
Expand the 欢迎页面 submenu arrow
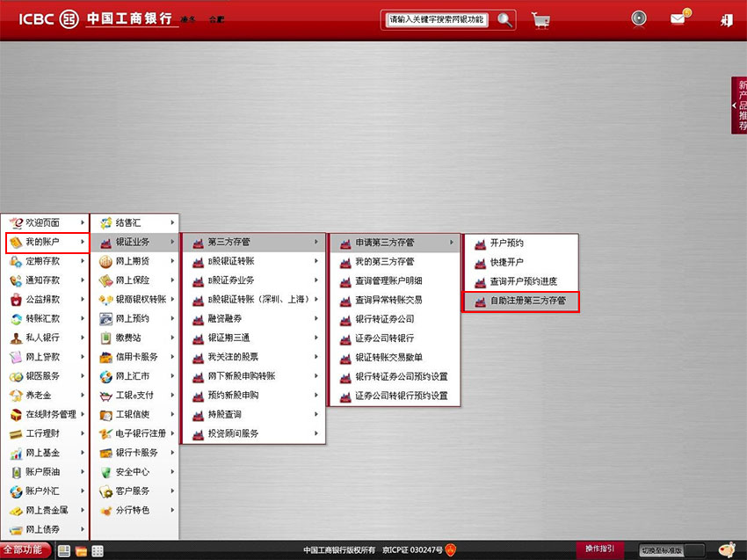tap(83, 222)
